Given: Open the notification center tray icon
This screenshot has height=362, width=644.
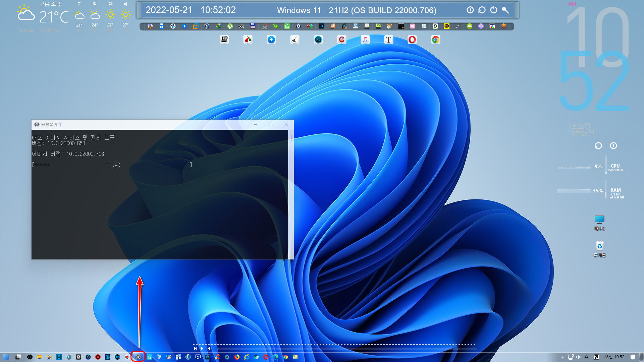Looking at the screenshot, I should [x=633, y=357].
